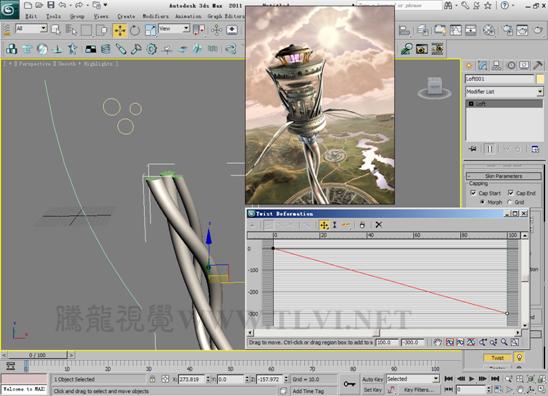Select Scale Control Point tool in Twist Deformation
548x396 pixels.
[x=335, y=225]
